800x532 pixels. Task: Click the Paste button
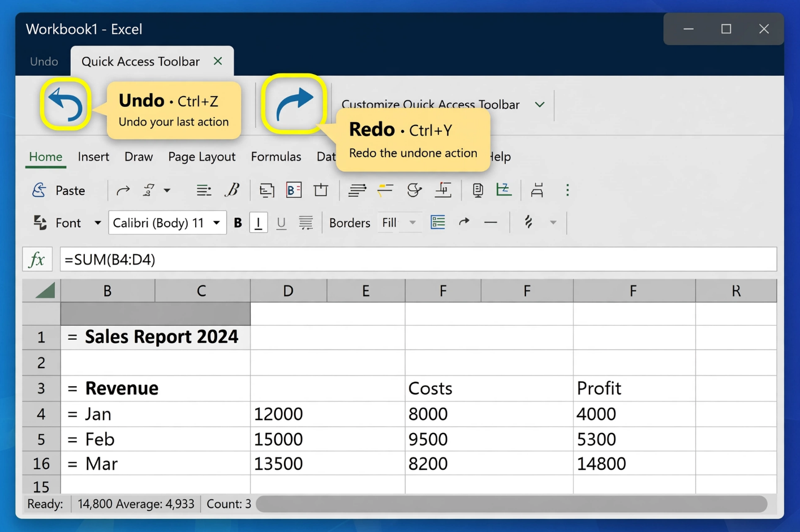[59, 191]
